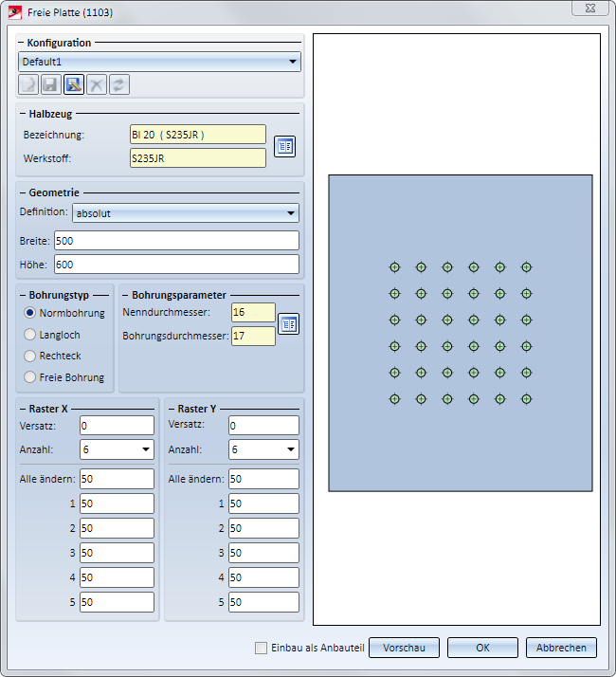Click Raster X spacing field 2

pos(117,528)
